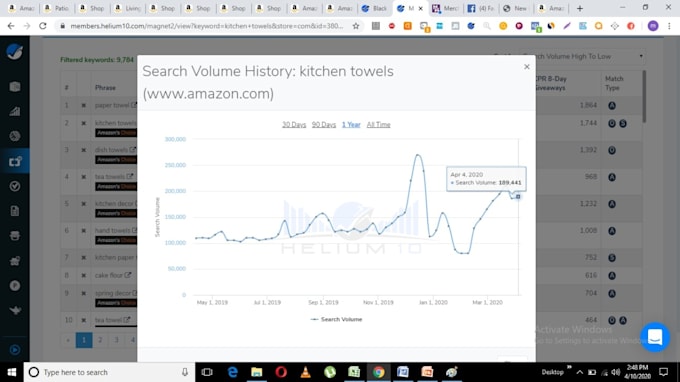
Task: Open the notification center icon
Action: [663, 372]
